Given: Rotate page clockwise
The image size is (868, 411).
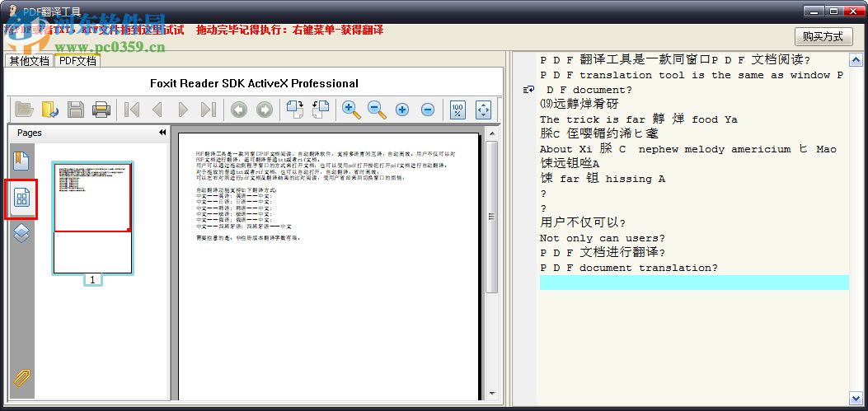Looking at the screenshot, I should (295, 110).
